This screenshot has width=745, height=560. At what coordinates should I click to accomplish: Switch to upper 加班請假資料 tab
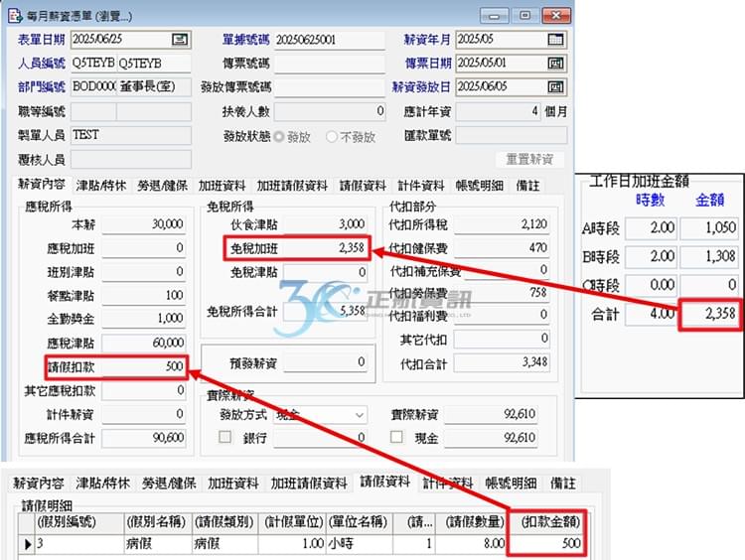[292, 186]
